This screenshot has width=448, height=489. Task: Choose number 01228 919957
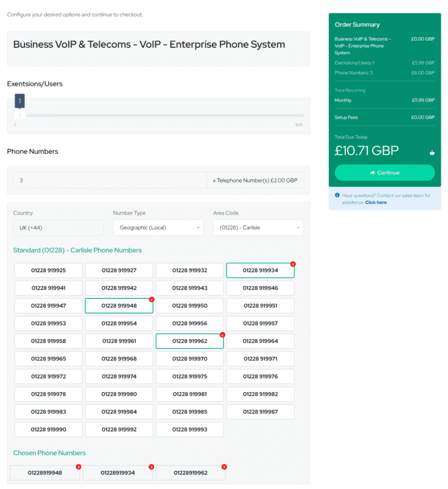pyautogui.click(x=260, y=323)
